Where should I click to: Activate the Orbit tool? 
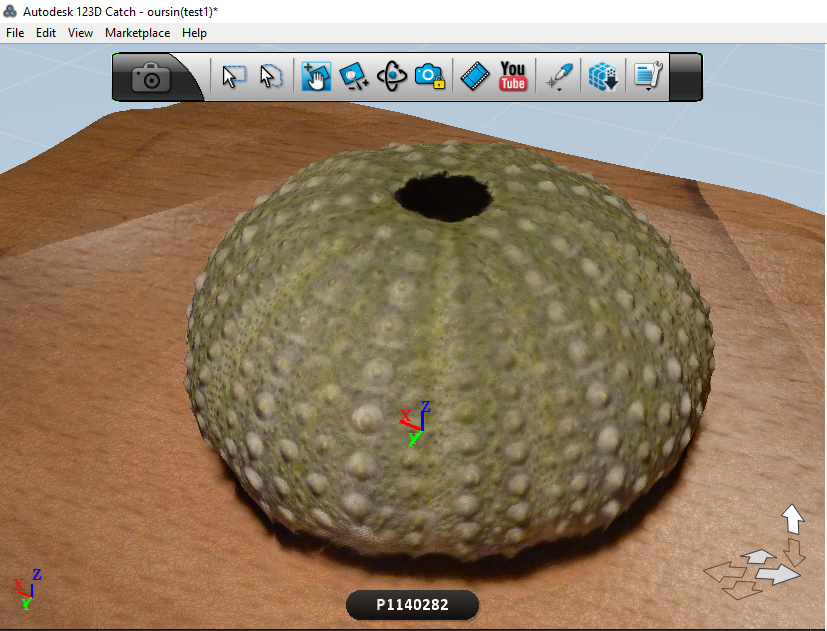click(392, 77)
